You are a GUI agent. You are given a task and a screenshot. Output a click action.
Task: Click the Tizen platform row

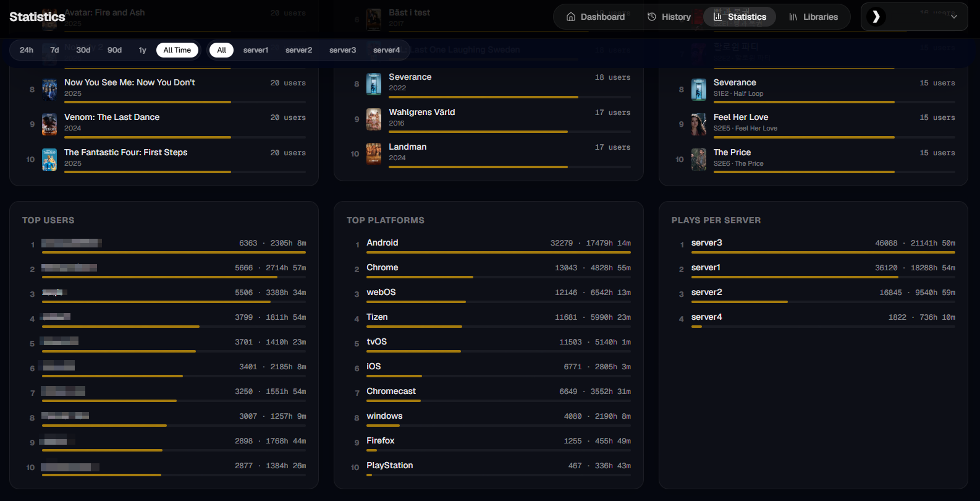pyautogui.click(x=489, y=319)
